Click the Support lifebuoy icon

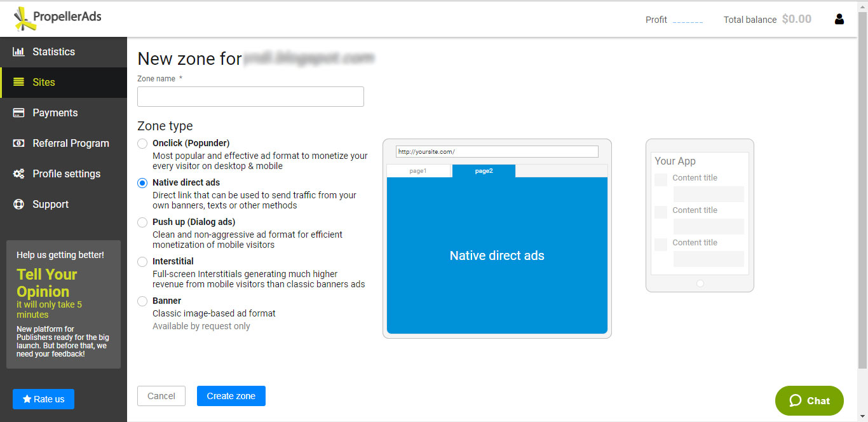[x=18, y=204]
